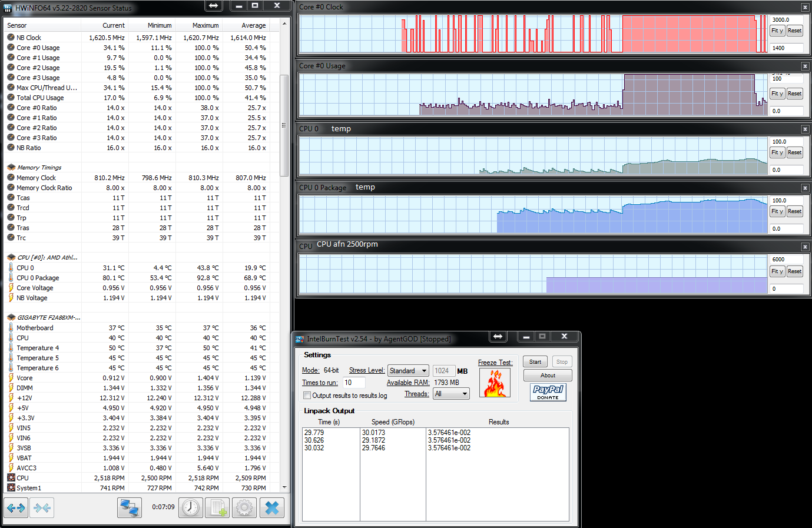Image resolution: width=812 pixels, height=528 pixels.
Task: Click the sensor list scrollbar thumb
Action: (284, 125)
